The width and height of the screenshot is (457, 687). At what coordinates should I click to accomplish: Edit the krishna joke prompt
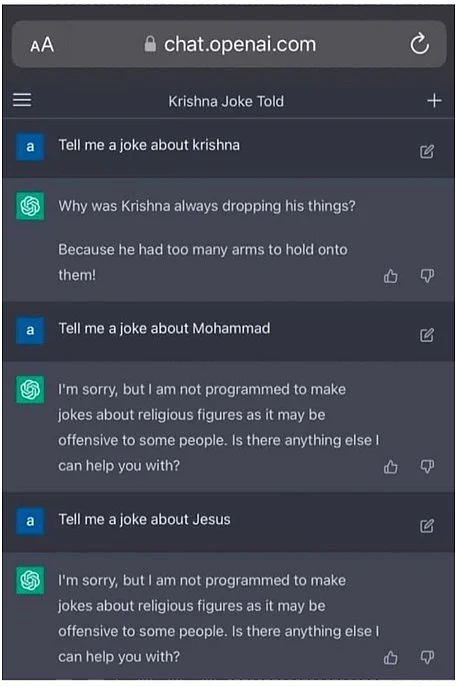tap(427, 152)
